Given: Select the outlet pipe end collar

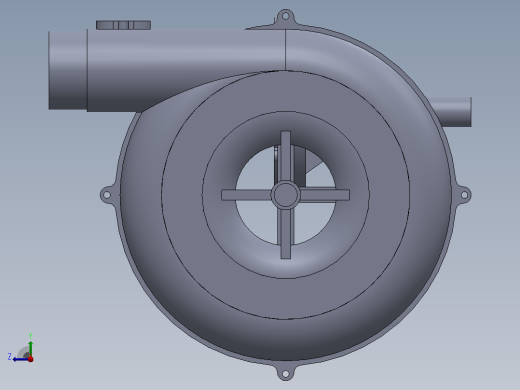Looking at the screenshot, I should (68, 70).
